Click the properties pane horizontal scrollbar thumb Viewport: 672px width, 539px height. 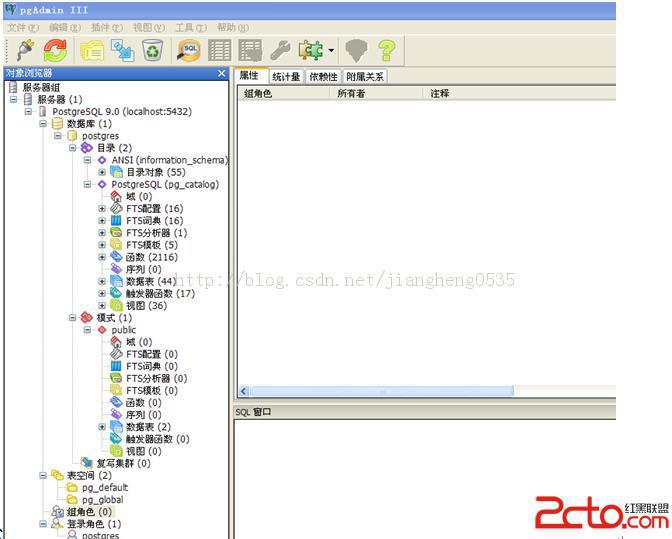point(382,391)
